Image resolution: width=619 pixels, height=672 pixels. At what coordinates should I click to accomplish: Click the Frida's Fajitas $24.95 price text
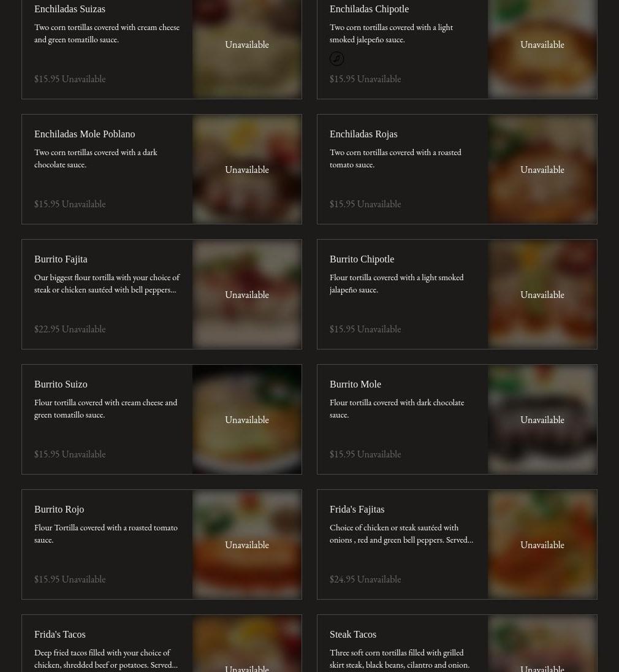pos(342,579)
